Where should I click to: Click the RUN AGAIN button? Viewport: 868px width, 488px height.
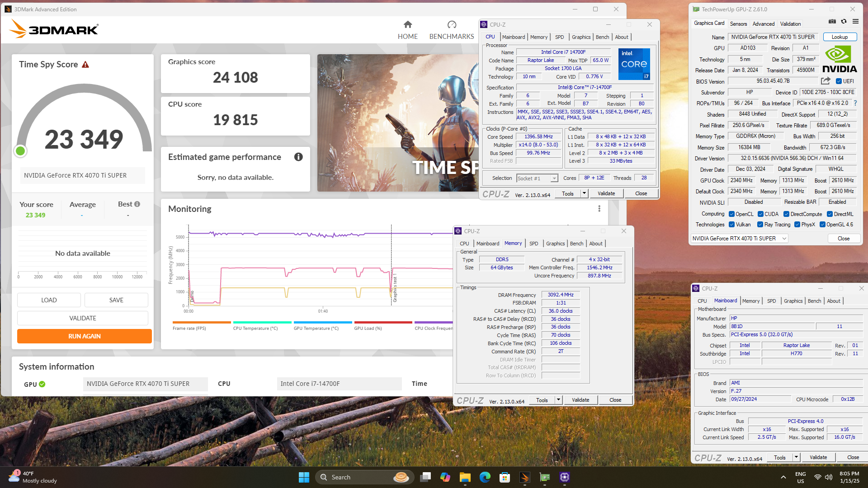tap(85, 336)
